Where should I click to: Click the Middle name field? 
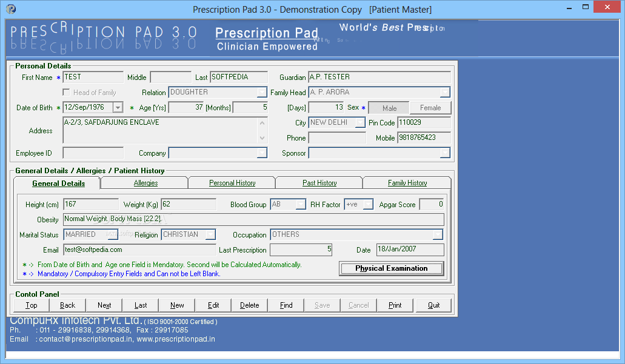click(170, 78)
